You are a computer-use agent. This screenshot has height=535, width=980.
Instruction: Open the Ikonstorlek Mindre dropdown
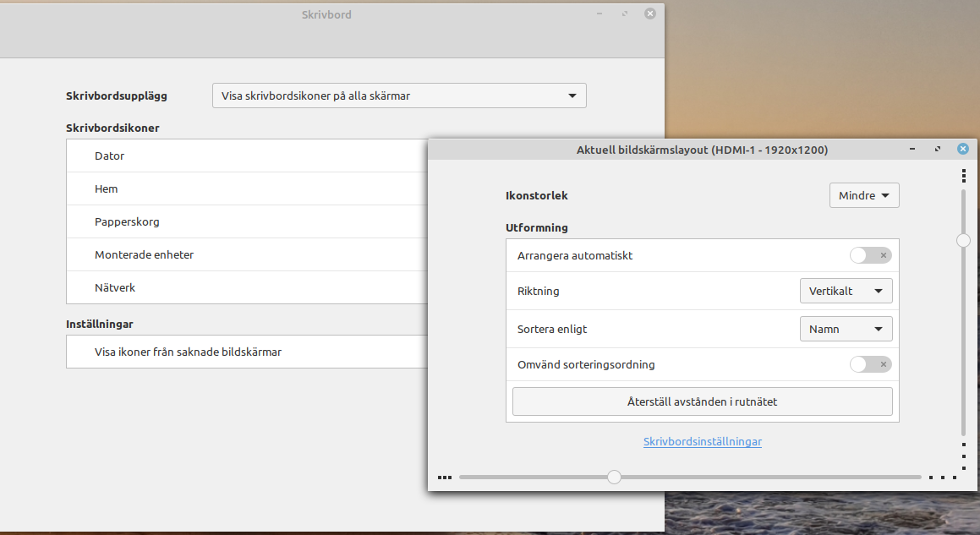coord(864,195)
